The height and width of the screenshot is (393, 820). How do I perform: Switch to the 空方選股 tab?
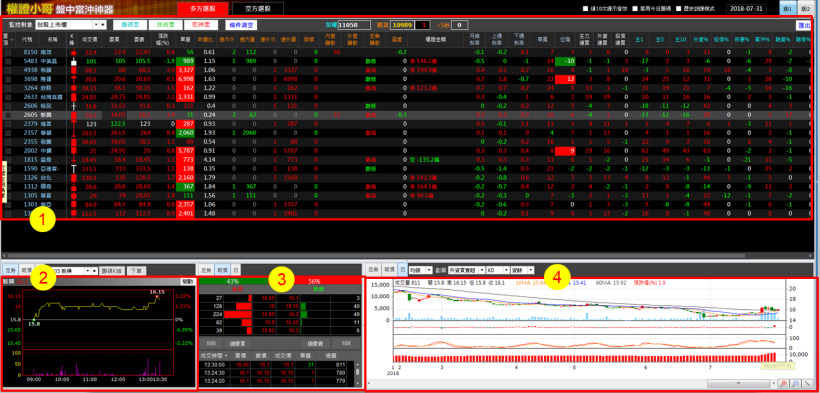click(x=258, y=8)
